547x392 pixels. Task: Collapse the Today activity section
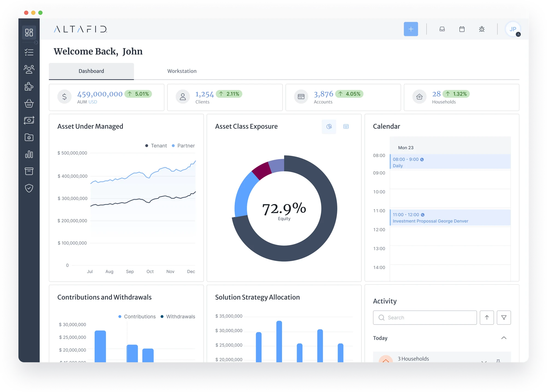(x=504, y=338)
